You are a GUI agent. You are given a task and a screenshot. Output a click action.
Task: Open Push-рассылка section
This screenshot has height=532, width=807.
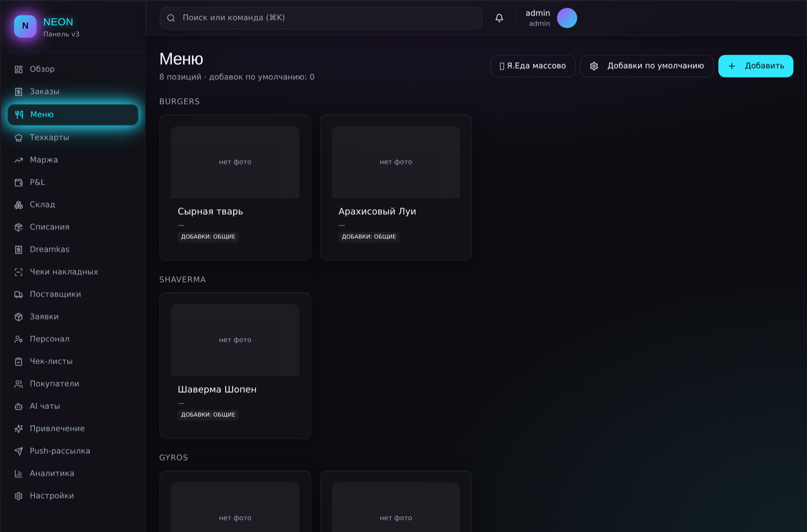point(73,451)
